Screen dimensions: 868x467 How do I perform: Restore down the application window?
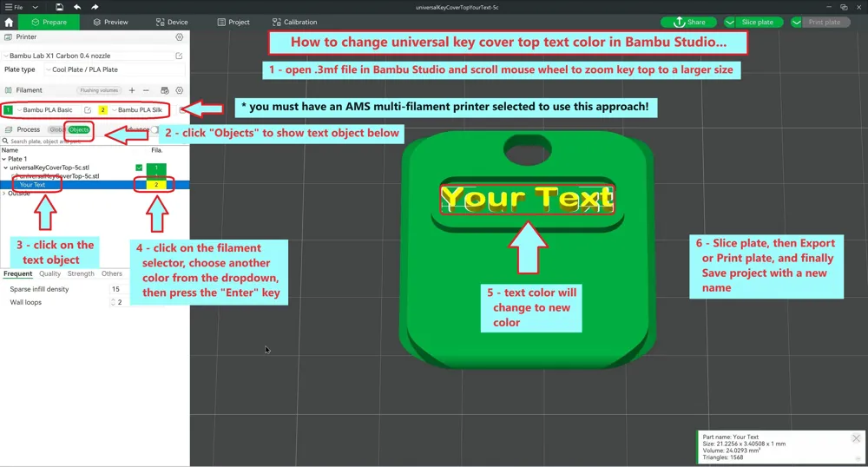[844, 7]
